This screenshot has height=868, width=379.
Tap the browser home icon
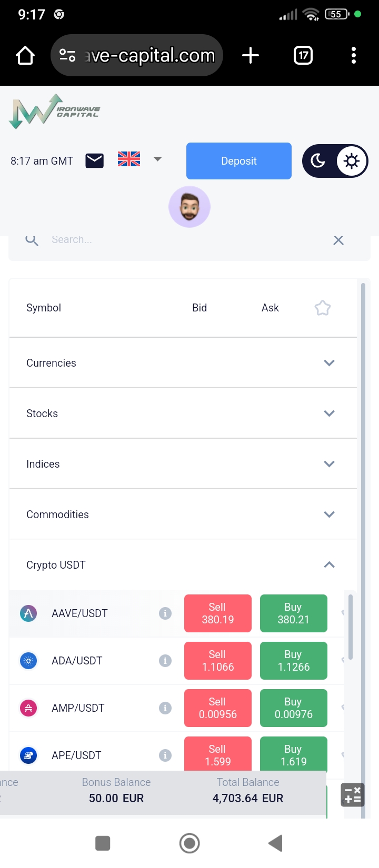(25, 55)
